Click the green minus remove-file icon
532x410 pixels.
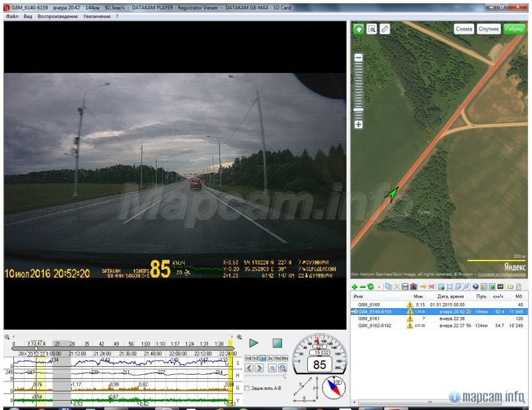click(x=362, y=286)
